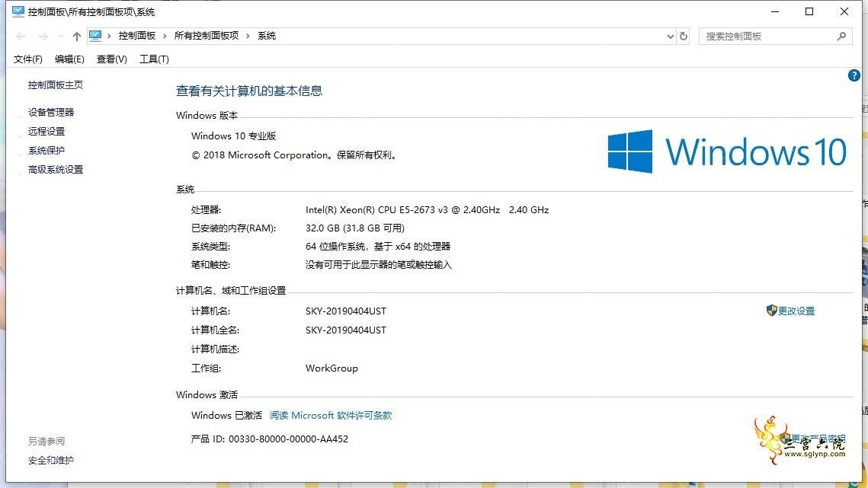Open 系统保护 from sidebar
The width and height of the screenshot is (868, 488).
(x=46, y=151)
